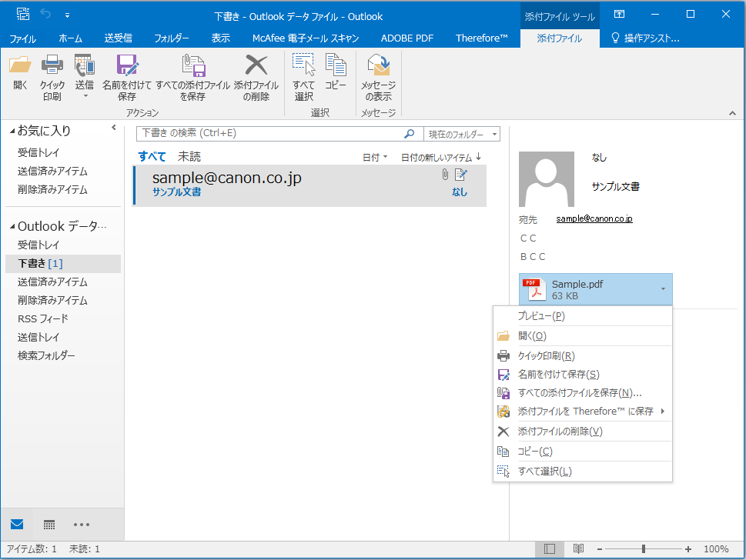746x560 pixels.
Task: Minimize the folder pane with chevron
Action: (114, 128)
